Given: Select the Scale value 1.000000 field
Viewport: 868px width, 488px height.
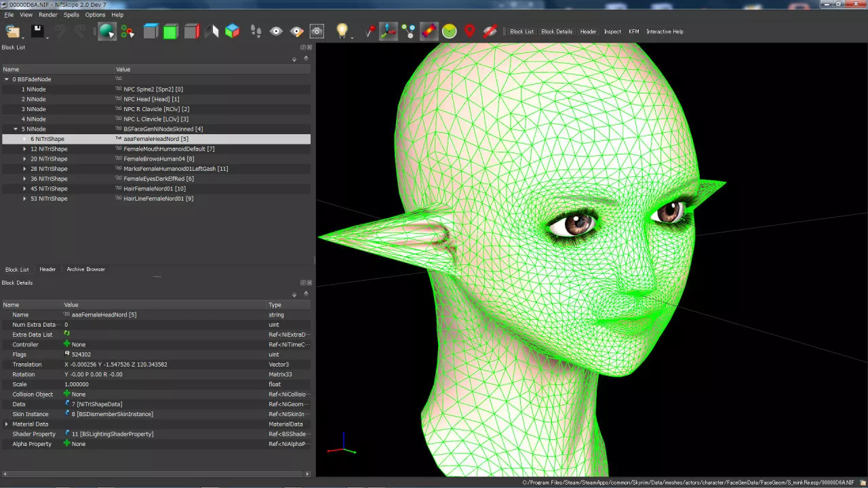Looking at the screenshot, I should pyautogui.click(x=77, y=384).
